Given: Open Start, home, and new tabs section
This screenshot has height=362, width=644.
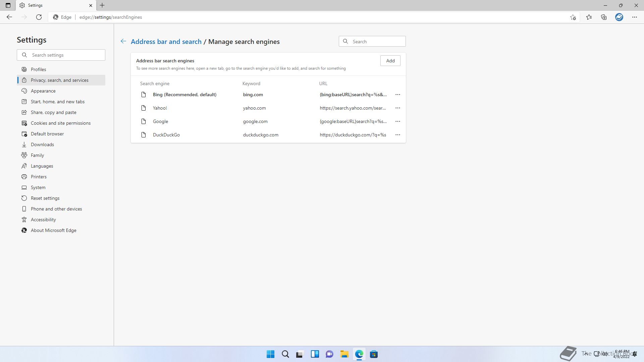Looking at the screenshot, I should click(x=61, y=102).
